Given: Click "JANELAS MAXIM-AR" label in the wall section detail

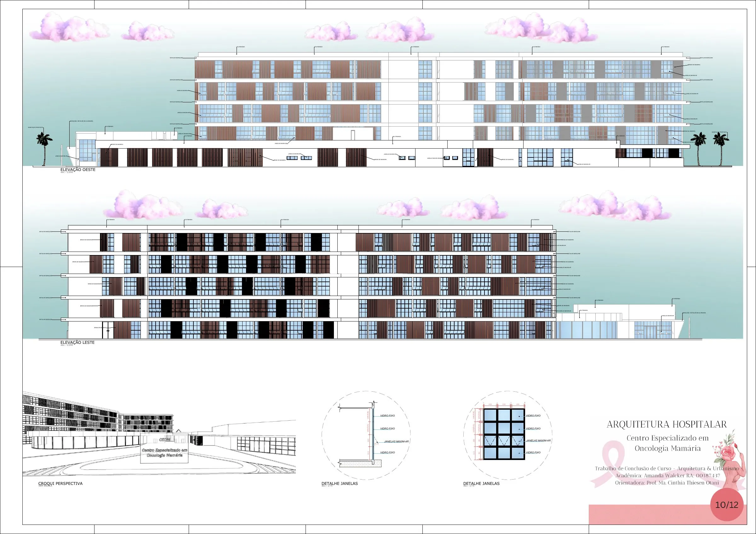Looking at the screenshot, I should [x=397, y=441].
